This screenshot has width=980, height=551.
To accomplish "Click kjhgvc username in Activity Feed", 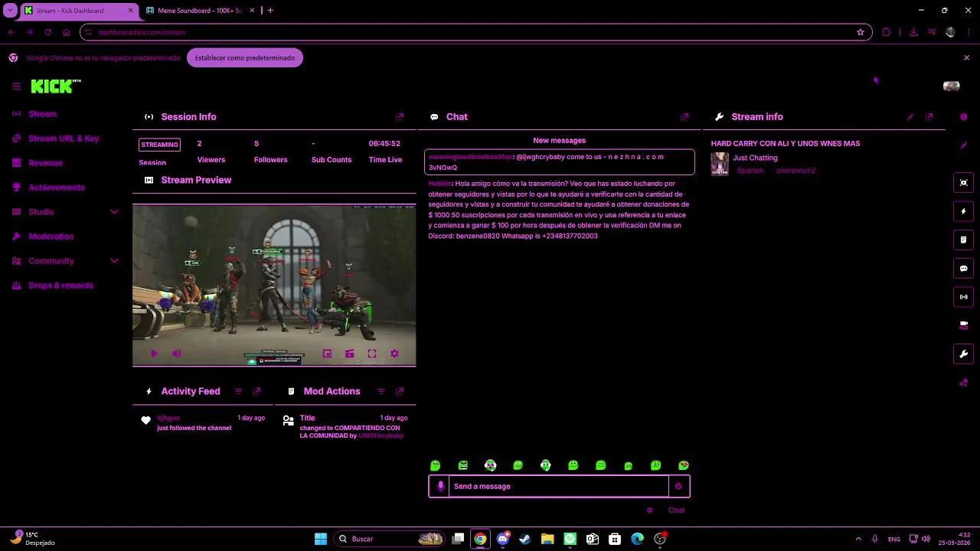I will 168,418.
